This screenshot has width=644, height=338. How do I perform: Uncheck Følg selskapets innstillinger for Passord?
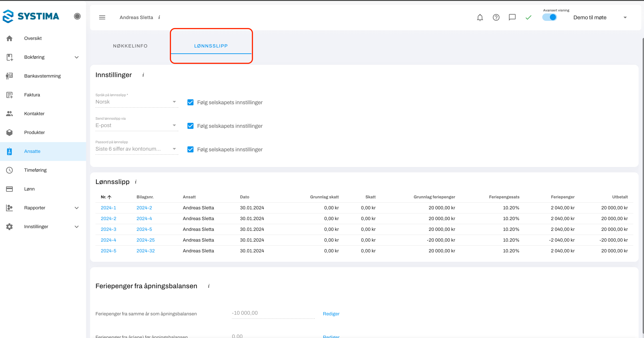click(190, 149)
